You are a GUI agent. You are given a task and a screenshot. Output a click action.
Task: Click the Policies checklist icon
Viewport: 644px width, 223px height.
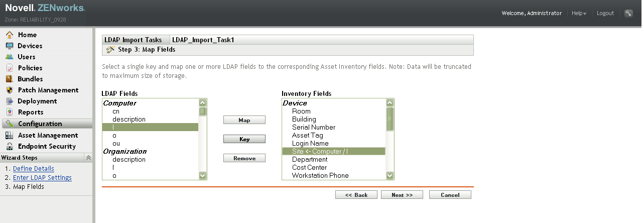(9, 68)
